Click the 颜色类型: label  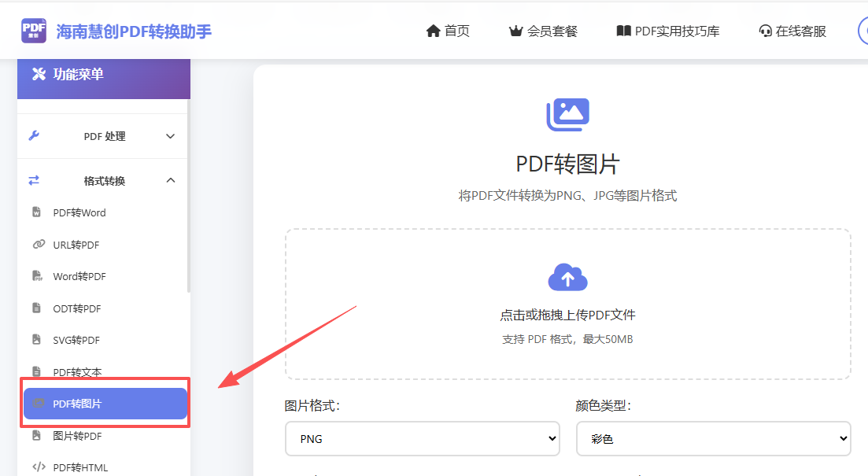point(604,406)
